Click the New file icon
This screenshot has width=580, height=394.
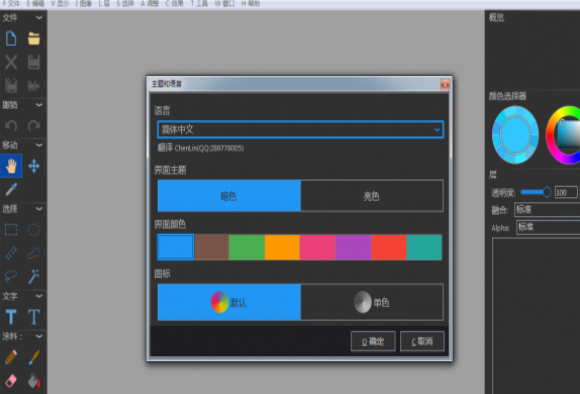(11, 38)
